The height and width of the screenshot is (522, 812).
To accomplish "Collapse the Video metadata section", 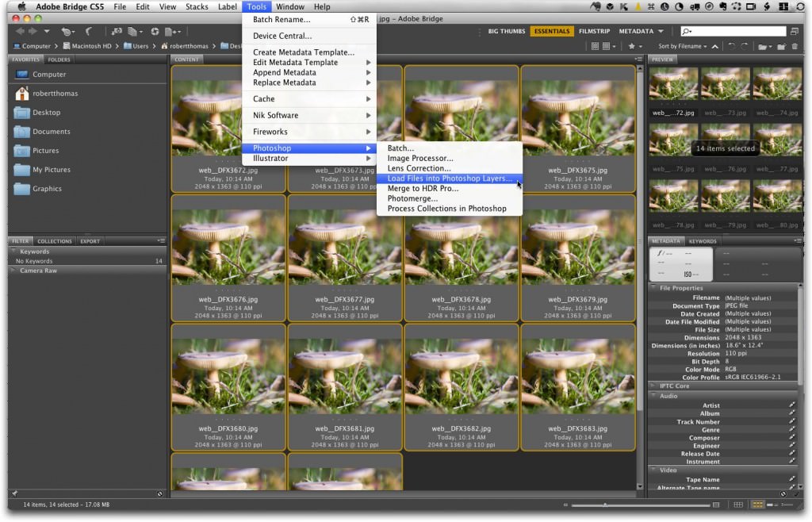I will coord(653,470).
